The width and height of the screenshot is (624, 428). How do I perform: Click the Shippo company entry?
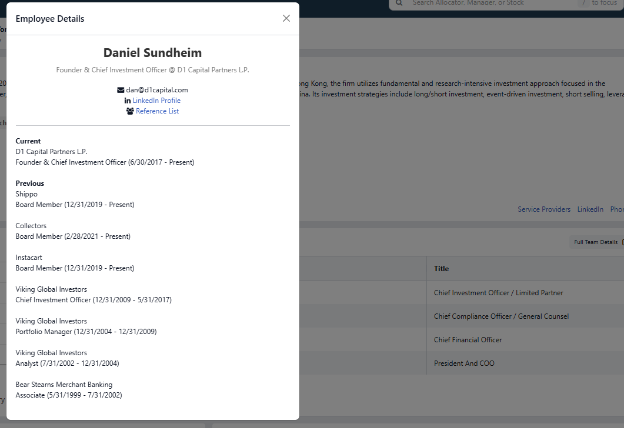coord(26,194)
